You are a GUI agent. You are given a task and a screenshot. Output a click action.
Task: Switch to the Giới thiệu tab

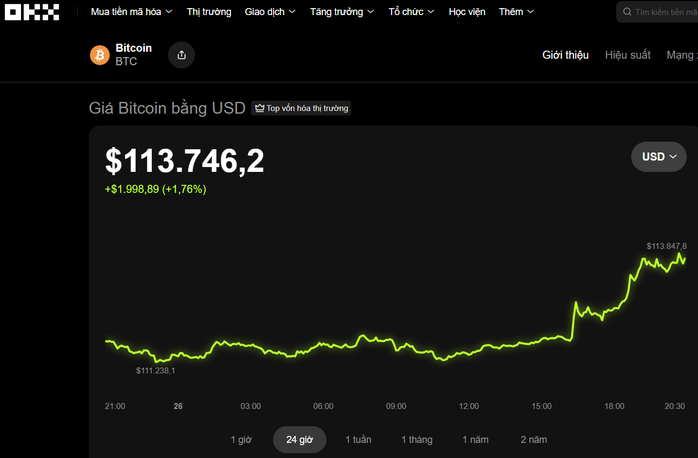[x=565, y=55]
